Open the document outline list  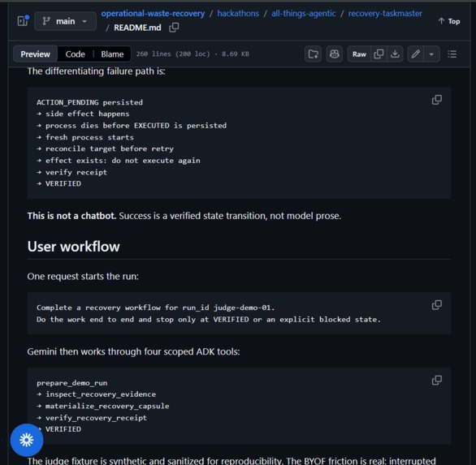[x=452, y=54]
